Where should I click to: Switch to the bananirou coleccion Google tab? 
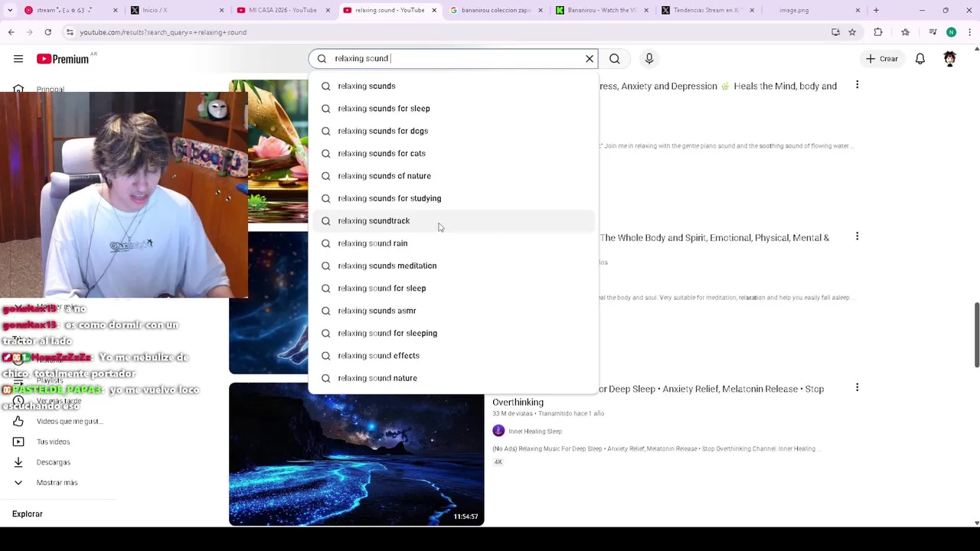[x=495, y=10]
